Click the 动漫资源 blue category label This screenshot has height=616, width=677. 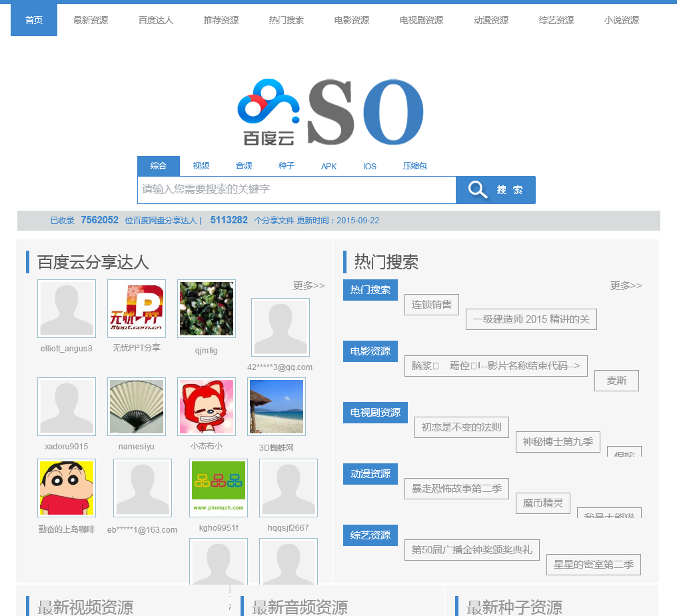370,474
